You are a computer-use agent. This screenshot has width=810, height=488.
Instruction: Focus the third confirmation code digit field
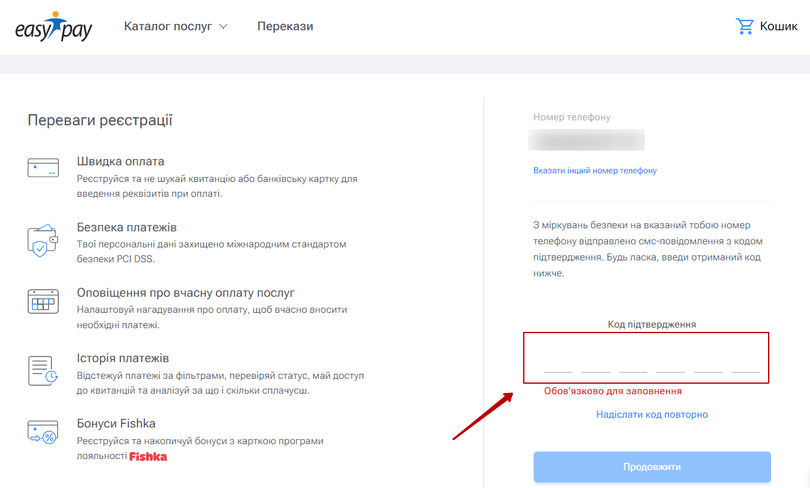point(633,361)
